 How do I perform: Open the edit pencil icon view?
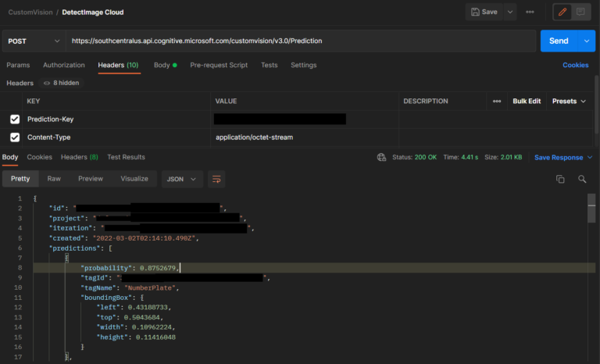tap(562, 12)
